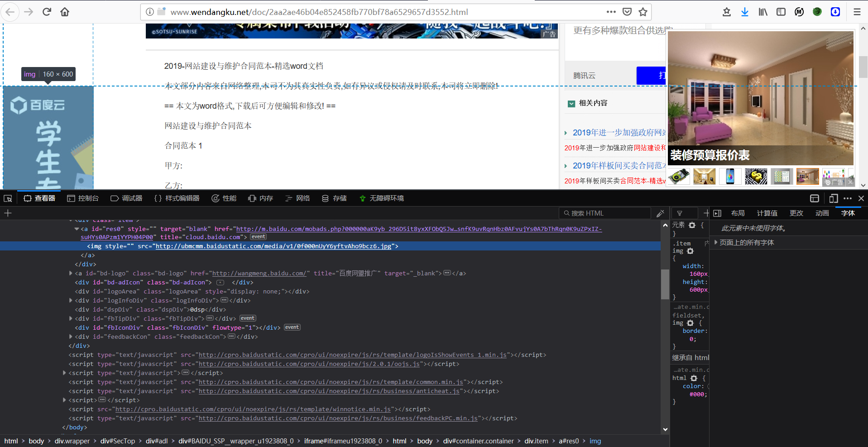
Task: Add a new CSS rule
Action: click(x=706, y=213)
